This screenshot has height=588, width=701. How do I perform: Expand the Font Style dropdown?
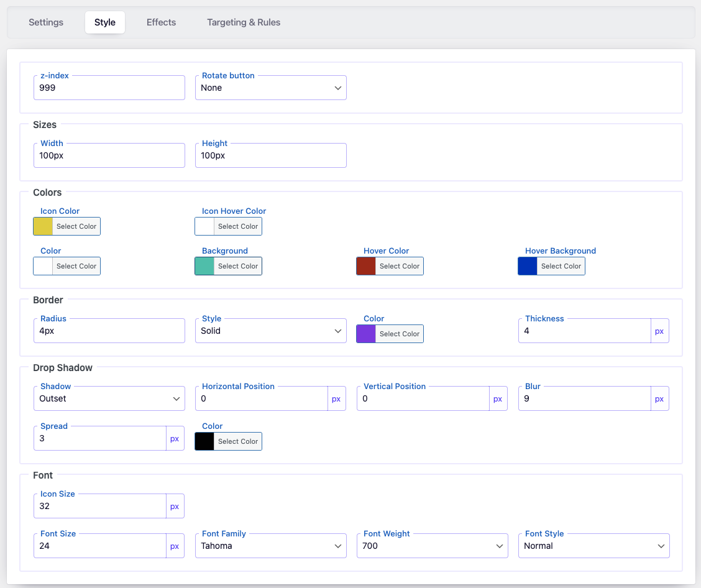(x=593, y=546)
